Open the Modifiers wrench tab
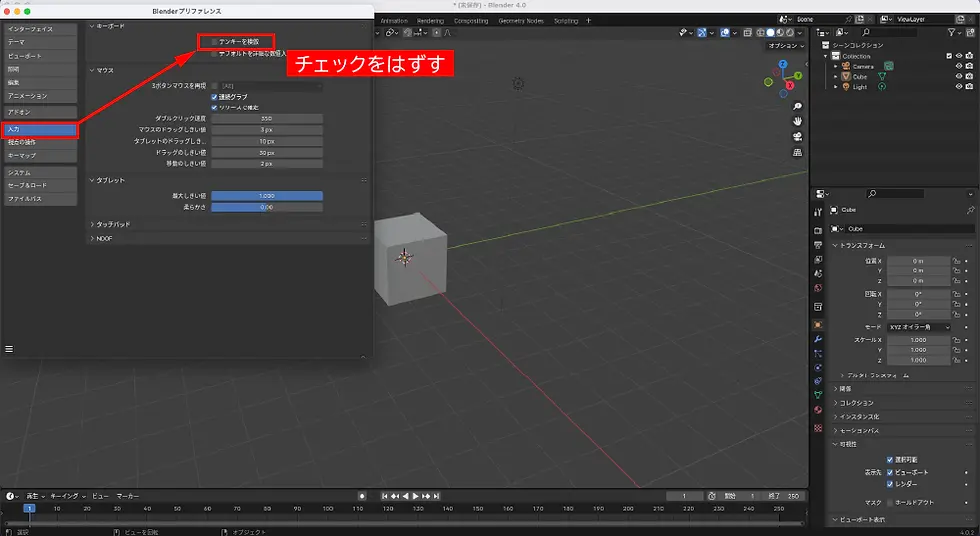This screenshot has width=980, height=536. point(818,339)
